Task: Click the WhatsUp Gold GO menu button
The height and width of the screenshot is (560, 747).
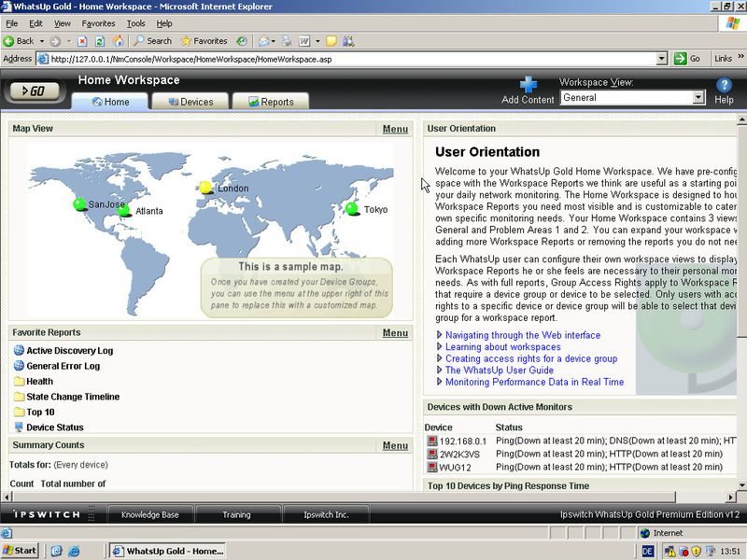Action: (x=35, y=91)
